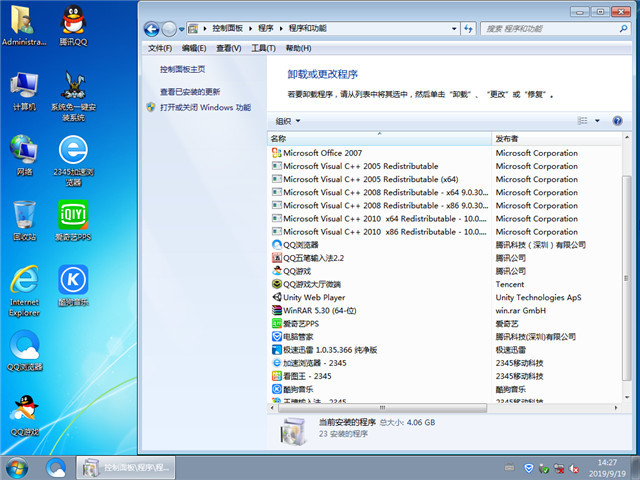640x480 pixels.
Task: Launch 爱奇艺PPS desktop shortcut
Action: coord(73,220)
